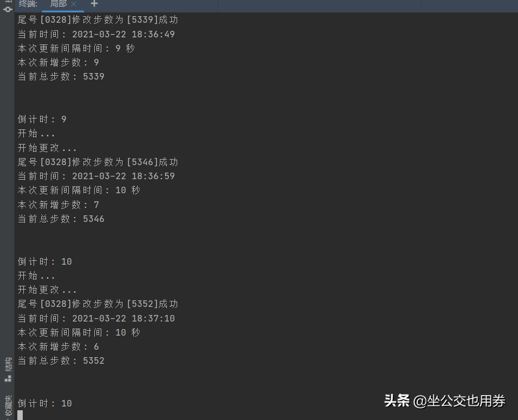Click timestamp 2021-03-22 18:36:49 line

coord(96,34)
